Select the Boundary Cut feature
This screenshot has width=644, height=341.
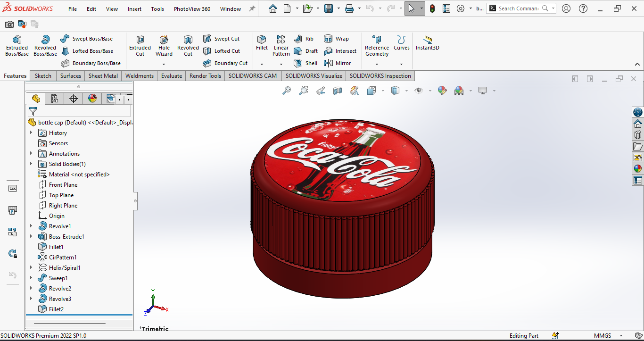pyautogui.click(x=225, y=63)
